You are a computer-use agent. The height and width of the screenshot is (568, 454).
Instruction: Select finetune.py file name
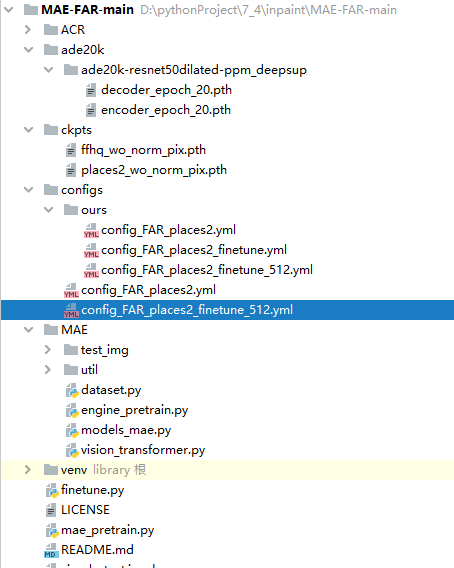click(92, 490)
